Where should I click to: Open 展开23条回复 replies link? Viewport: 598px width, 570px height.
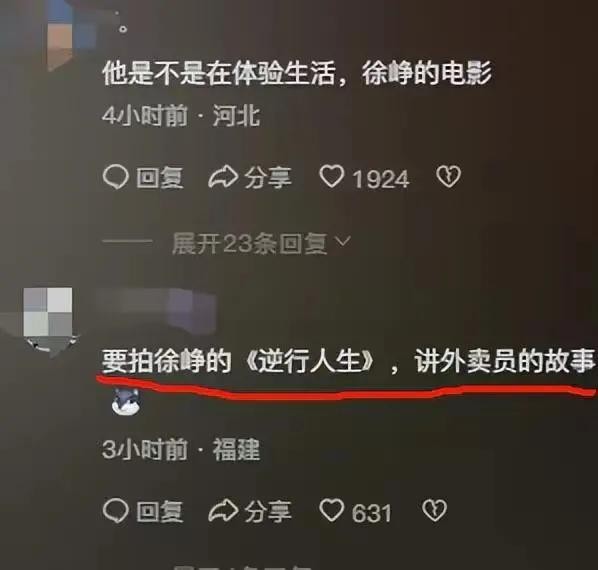pos(250,243)
